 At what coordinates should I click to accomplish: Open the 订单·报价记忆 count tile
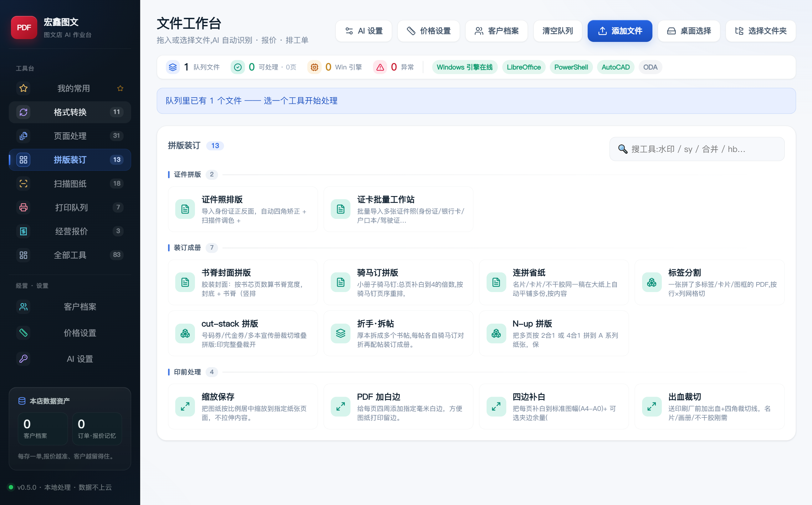tap(97, 428)
